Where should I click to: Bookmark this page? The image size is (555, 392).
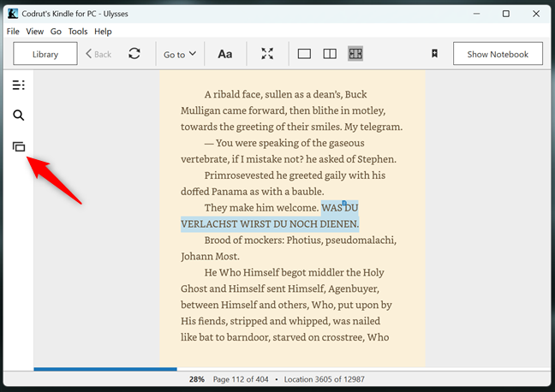(x=434, y=54)
